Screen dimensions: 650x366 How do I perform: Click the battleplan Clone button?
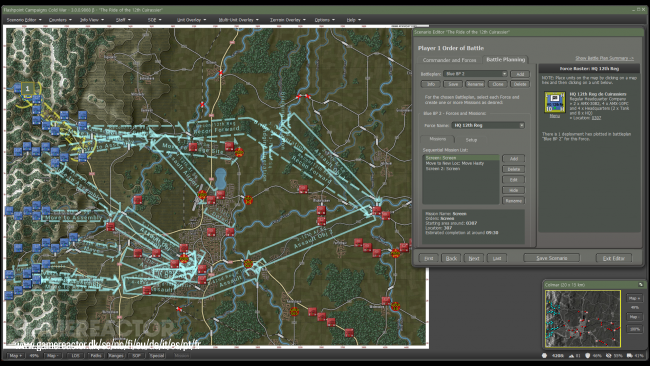(x=497, y=84)
